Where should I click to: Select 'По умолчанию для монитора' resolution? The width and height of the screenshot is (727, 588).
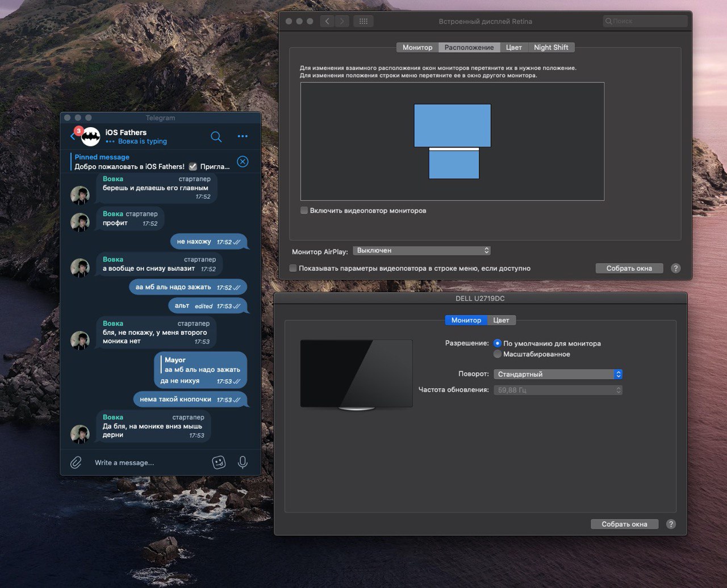[498, 343]
